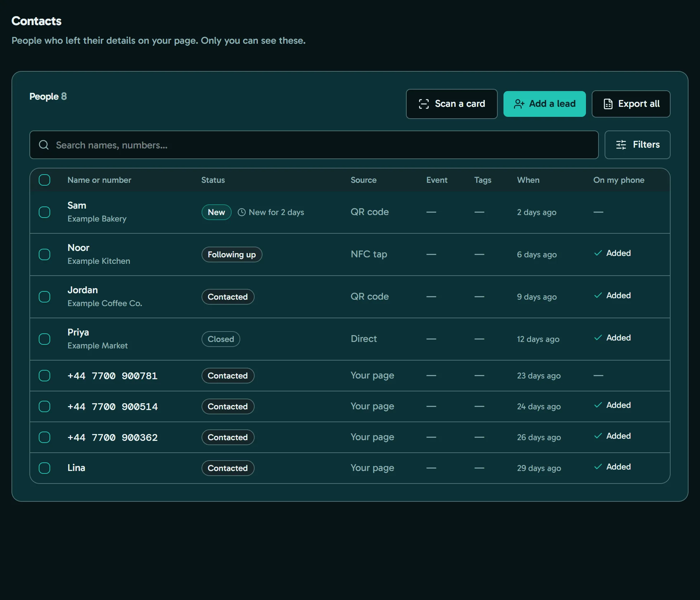The width and height of the screenshot is (700, 600).
Task: Tick the checkbox for Jordan
Action: [x=44, y=297]
